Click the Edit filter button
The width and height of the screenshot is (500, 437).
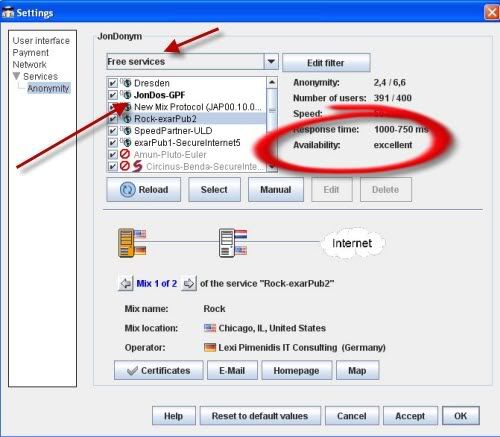326,63
